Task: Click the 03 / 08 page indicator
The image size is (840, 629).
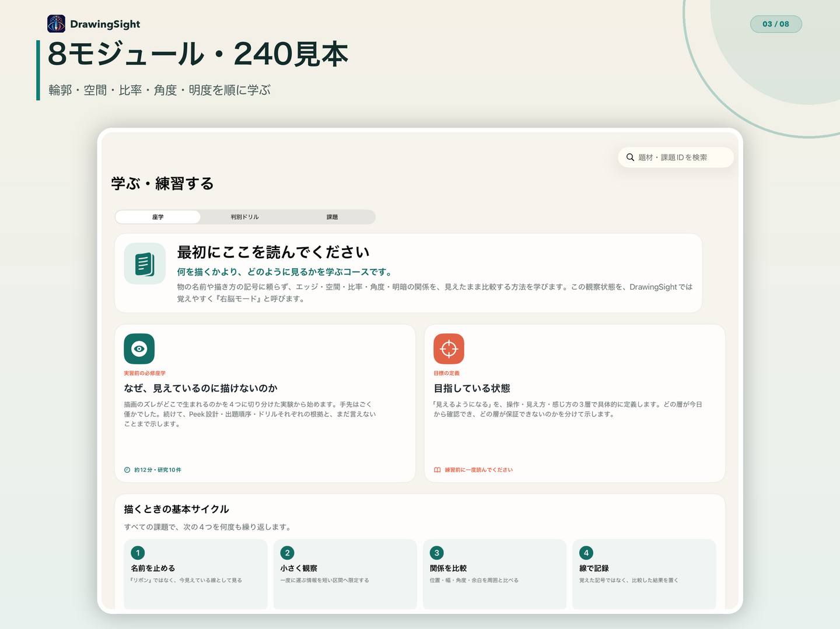Action: coord(776,24)
